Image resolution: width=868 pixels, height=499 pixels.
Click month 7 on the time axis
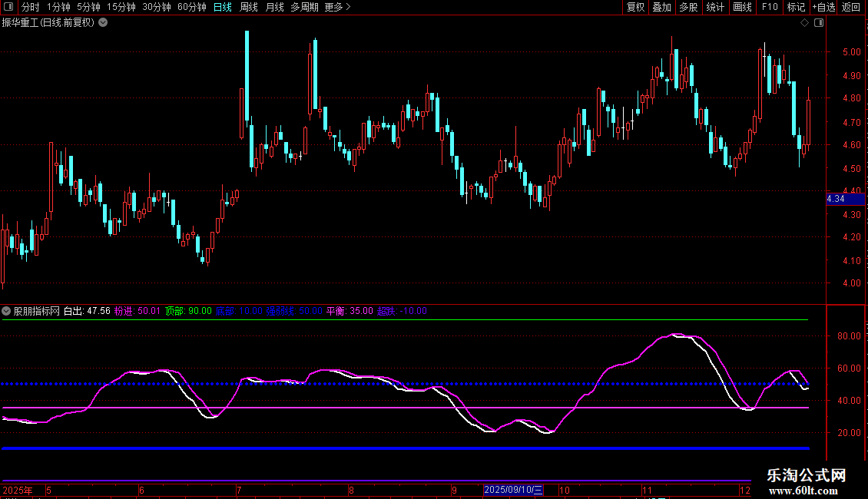(x=239, y=490)
